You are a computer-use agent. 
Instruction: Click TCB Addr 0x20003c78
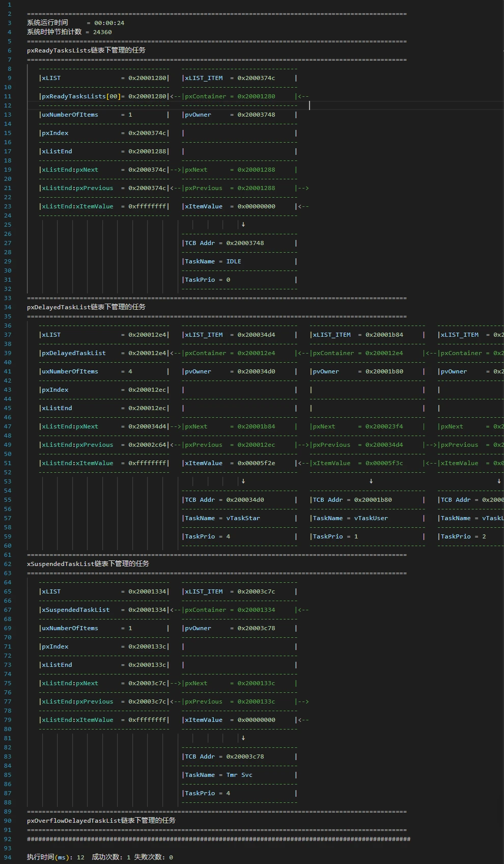245,757
